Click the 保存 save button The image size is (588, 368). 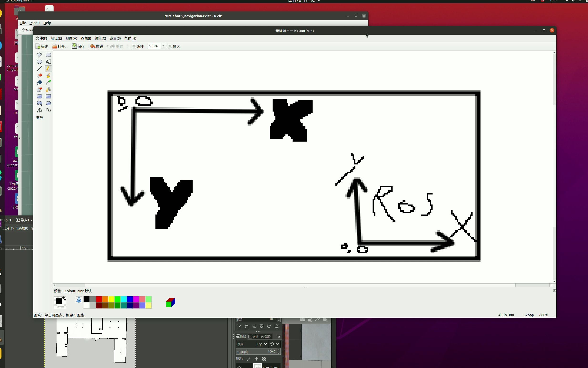[x=78, y=46]
